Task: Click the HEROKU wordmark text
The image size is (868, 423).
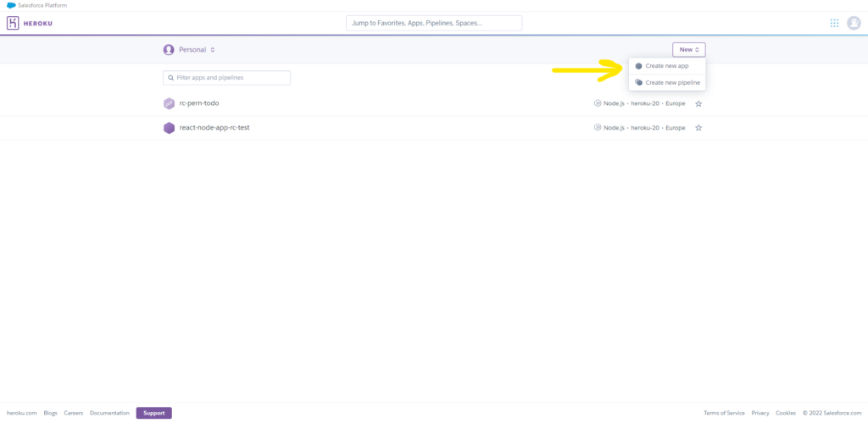Action: [37, 23]
